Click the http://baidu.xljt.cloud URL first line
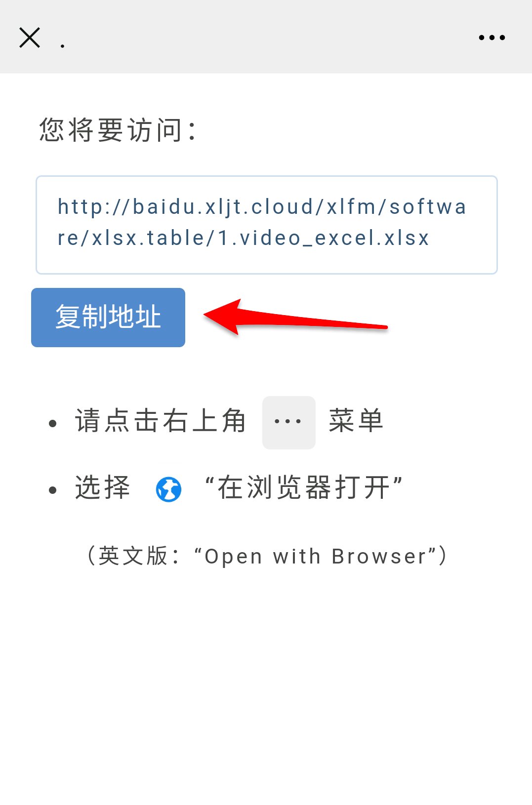 point(262,207)
